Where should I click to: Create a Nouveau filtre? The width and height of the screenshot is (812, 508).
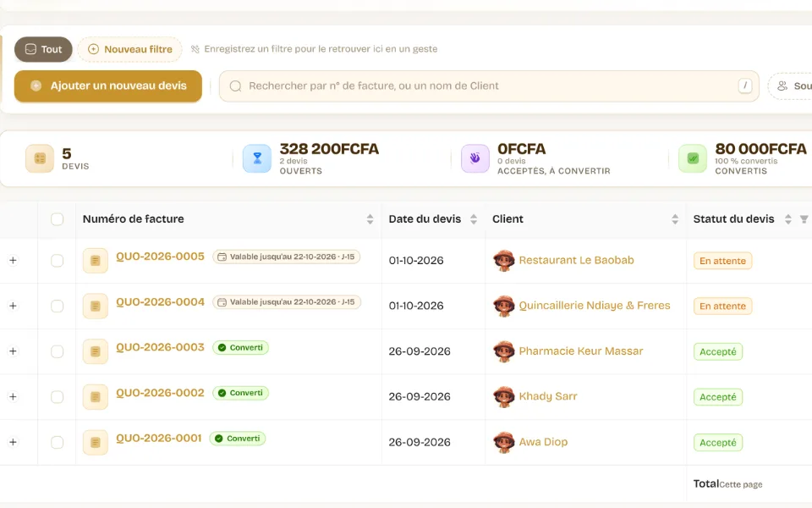pyautogui.click(x=130, y=49)
